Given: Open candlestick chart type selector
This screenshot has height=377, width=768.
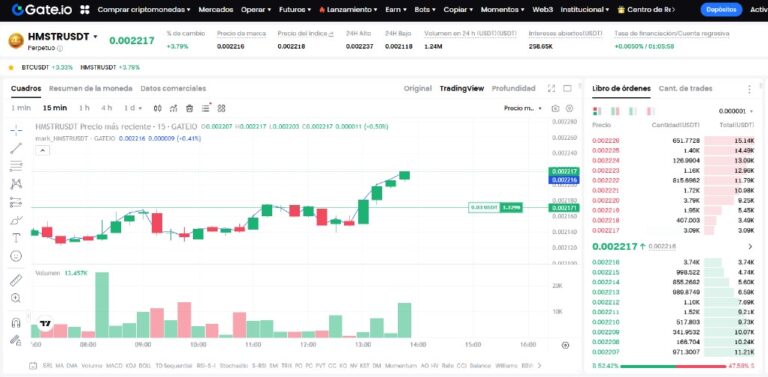Looking at the screenshot, I should click(157, 108).
